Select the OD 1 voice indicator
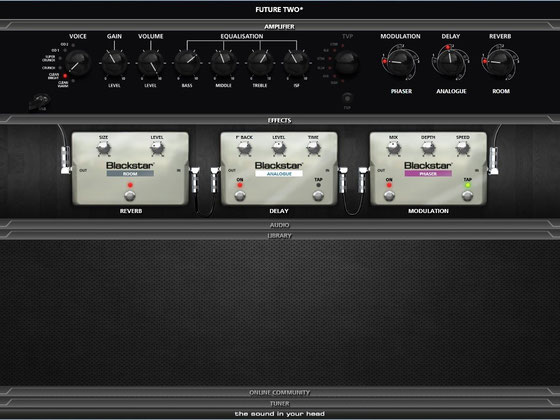 pyautogui.click(x=65, y=51)
